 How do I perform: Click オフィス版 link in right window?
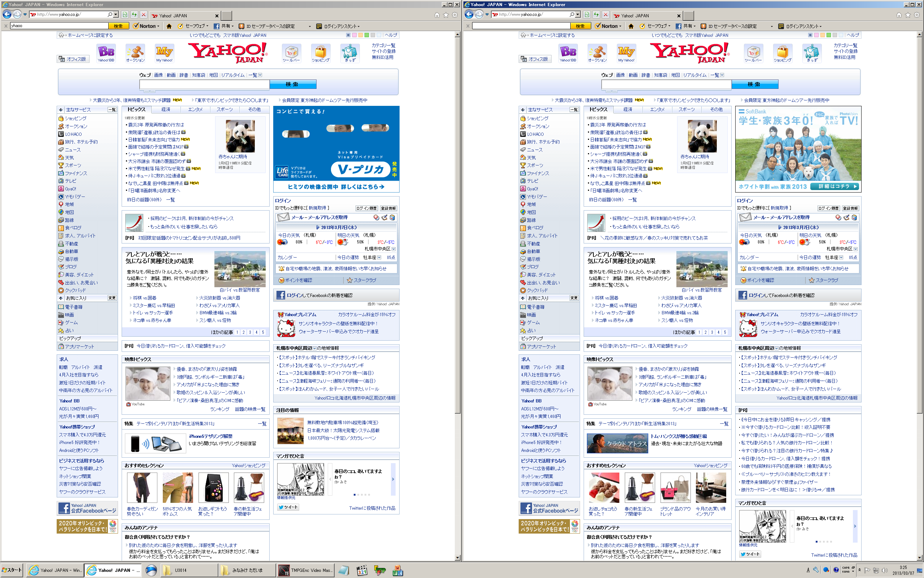pos(534,59)
